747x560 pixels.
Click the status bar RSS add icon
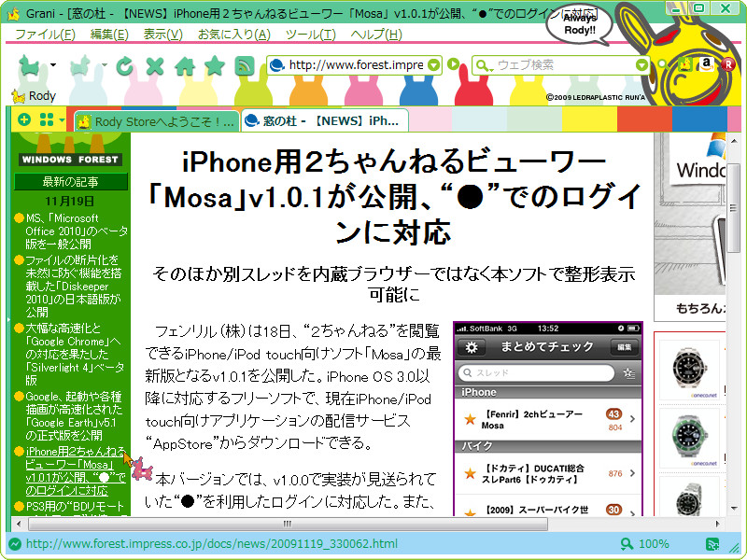pos(712,544)
